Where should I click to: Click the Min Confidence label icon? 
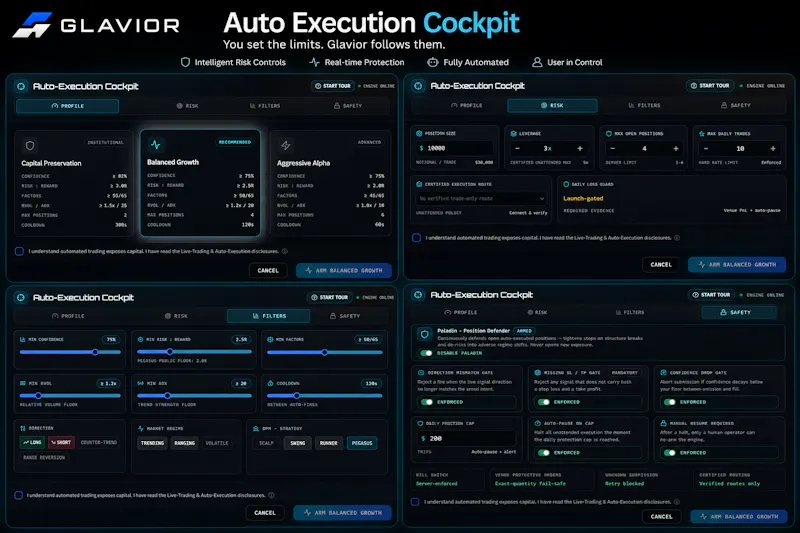coord(22,339)
